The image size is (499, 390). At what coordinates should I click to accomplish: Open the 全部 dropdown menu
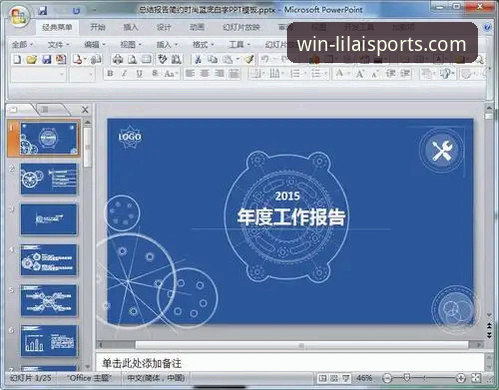point(22,44)
